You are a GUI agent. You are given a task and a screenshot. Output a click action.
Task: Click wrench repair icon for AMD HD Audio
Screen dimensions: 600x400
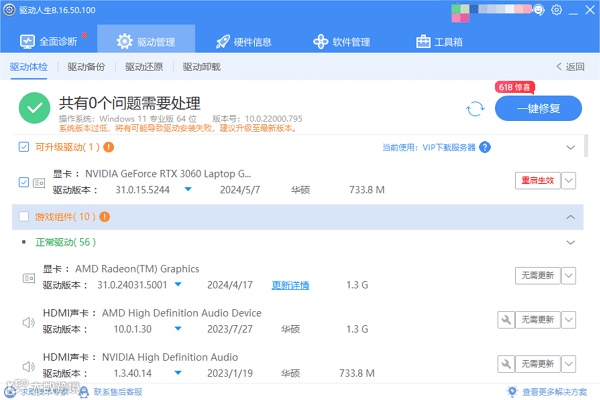tap(506, 320)
